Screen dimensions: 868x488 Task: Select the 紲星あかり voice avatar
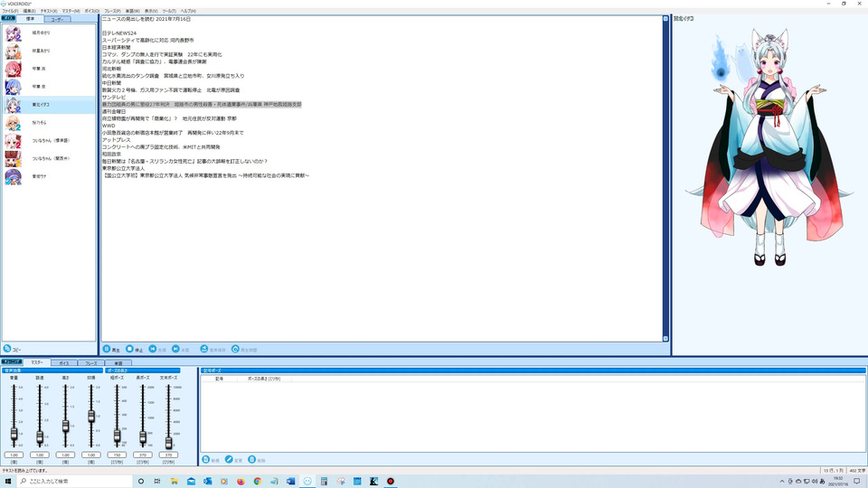tap(14, 51)
